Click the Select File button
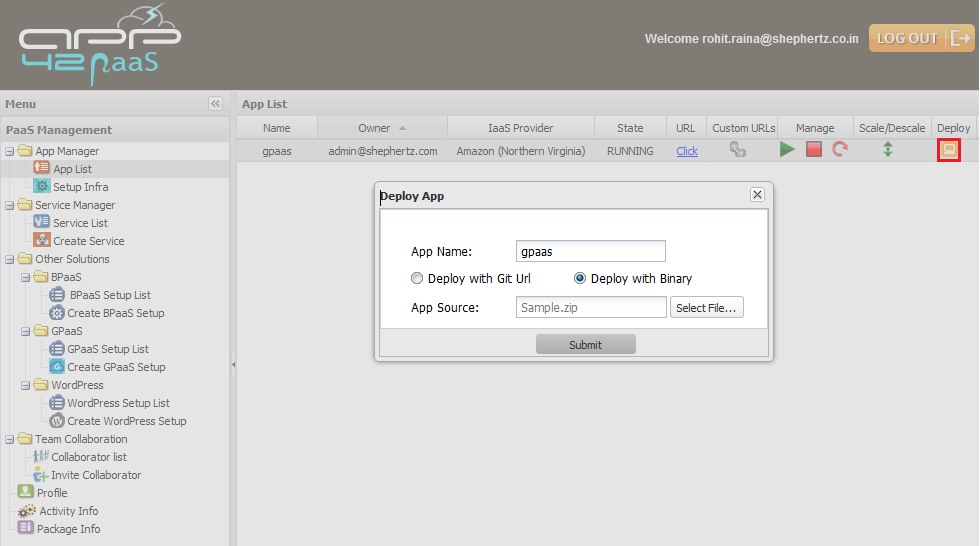980x546 pixels. [x=707, y=308]
